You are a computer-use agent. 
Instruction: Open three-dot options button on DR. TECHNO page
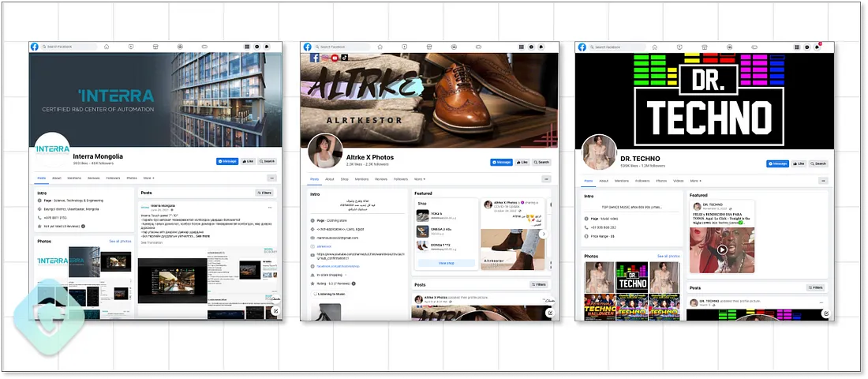[823, 181]
